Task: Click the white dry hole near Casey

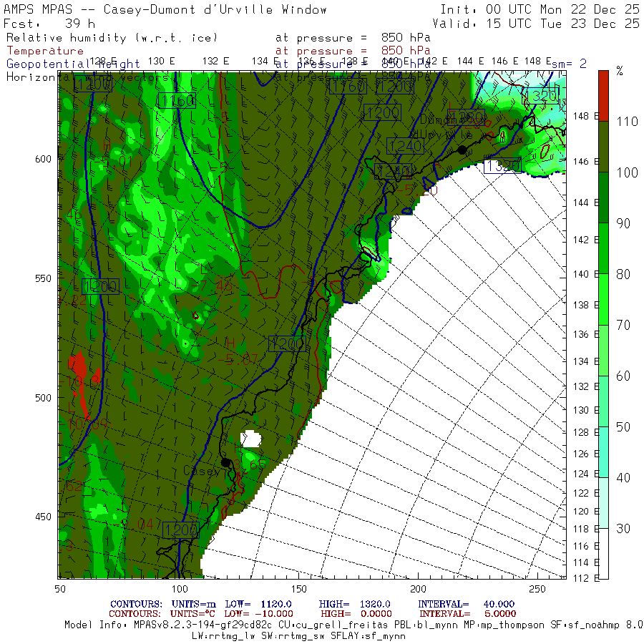Action: pos(250,439)
